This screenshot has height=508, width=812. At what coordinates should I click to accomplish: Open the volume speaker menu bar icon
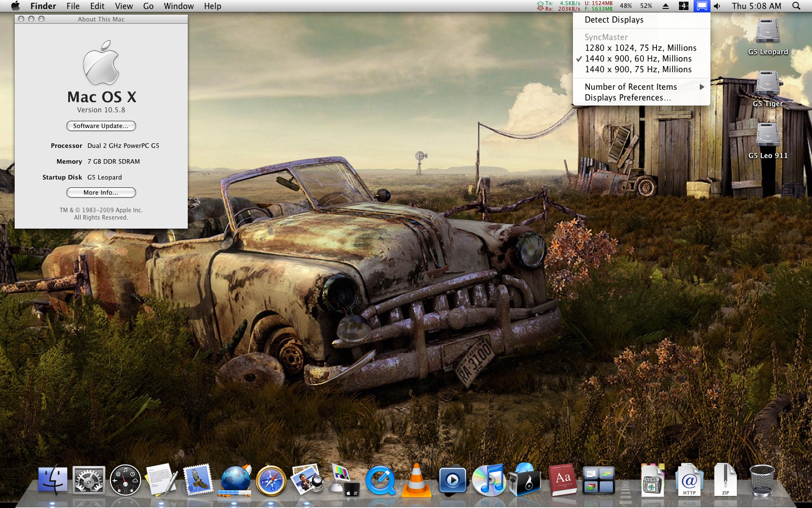tap(717, 6)
